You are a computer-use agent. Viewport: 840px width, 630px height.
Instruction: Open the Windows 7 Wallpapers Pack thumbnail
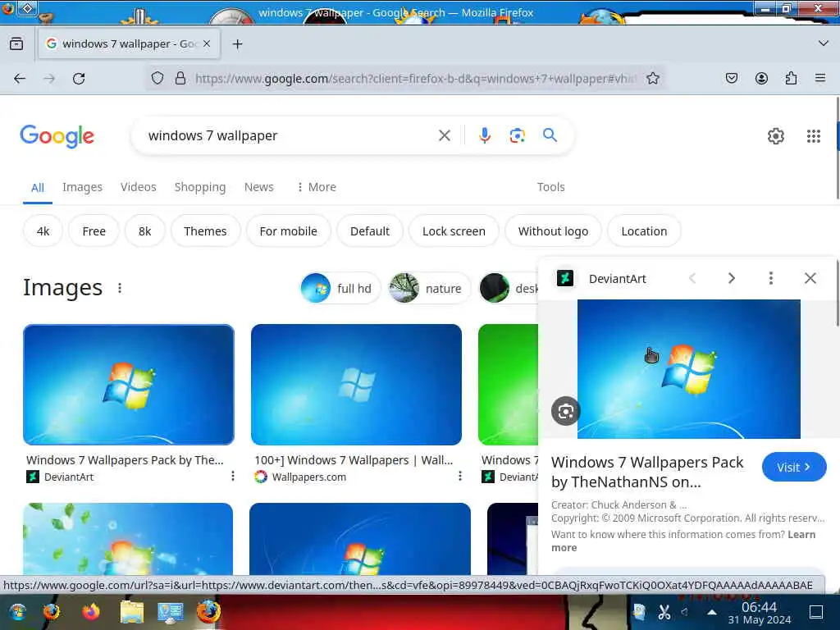point(129,385)
